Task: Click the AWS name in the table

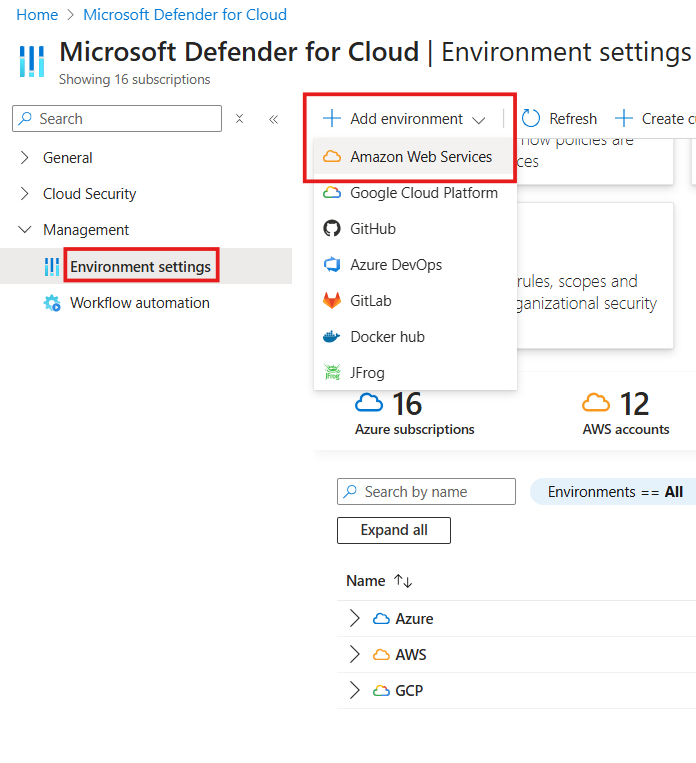Action: coord(411,655)
